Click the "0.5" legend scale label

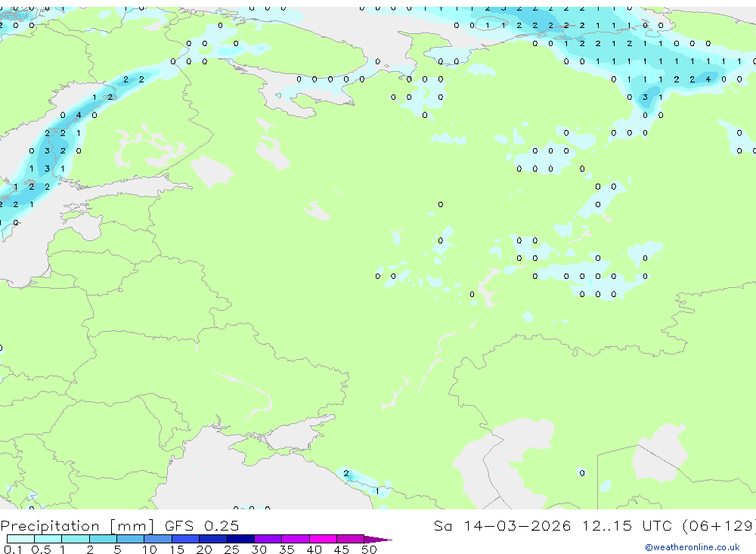[41, 549]
